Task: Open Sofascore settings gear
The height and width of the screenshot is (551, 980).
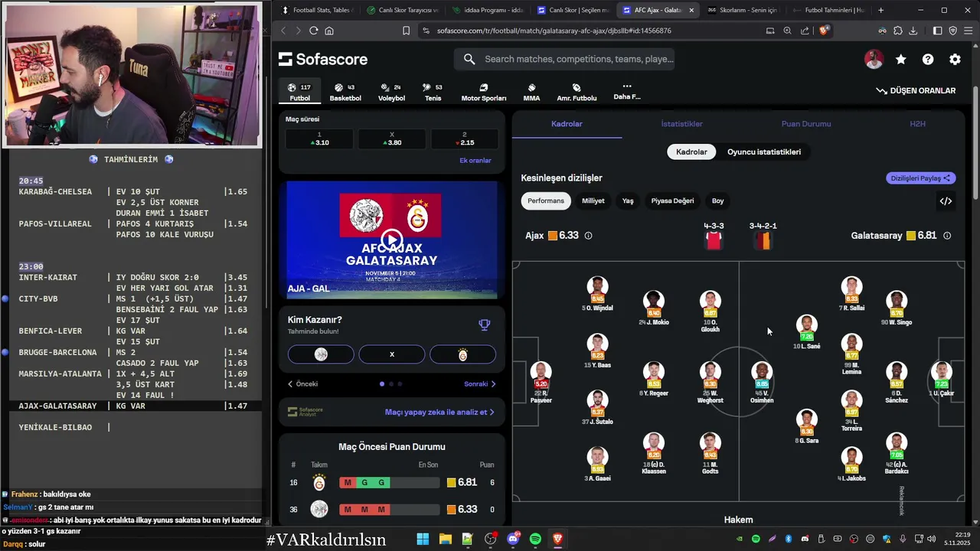Action: tap(955, 60)
